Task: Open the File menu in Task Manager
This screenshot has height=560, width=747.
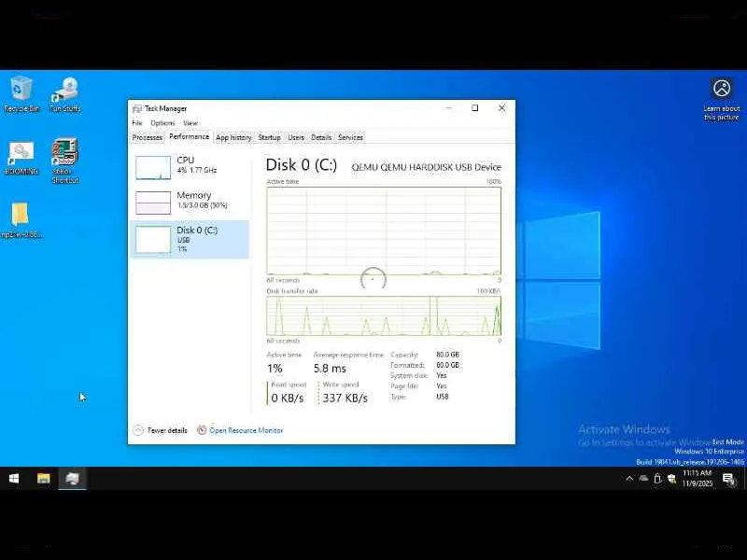Action: tap(137, 123)
